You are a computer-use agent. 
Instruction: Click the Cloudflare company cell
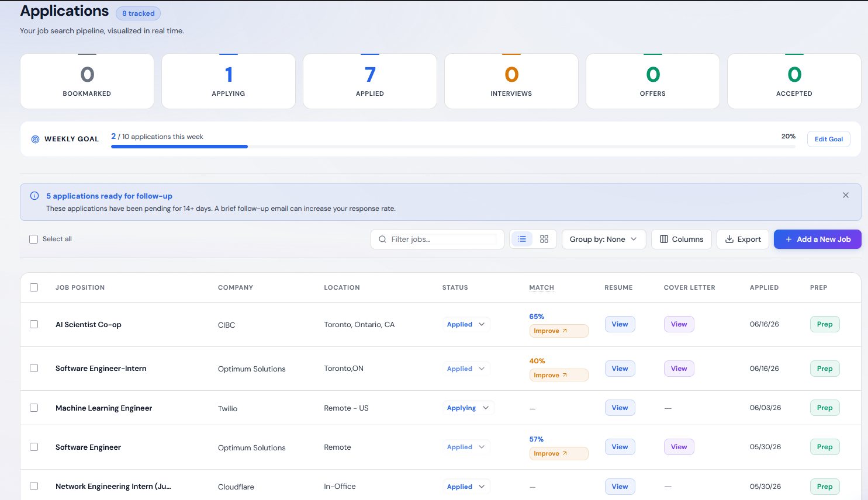pyautogui.click(x=236, y=487)
